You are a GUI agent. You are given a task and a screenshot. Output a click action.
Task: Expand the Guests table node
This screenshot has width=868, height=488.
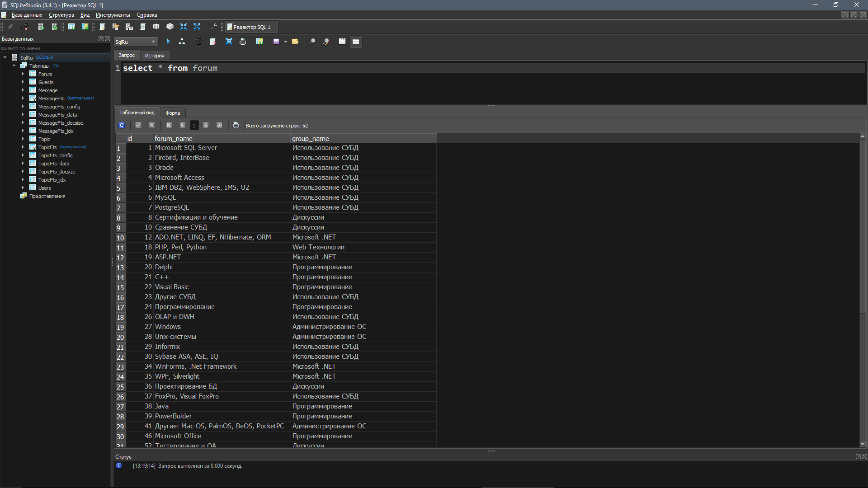coord(23,82)
